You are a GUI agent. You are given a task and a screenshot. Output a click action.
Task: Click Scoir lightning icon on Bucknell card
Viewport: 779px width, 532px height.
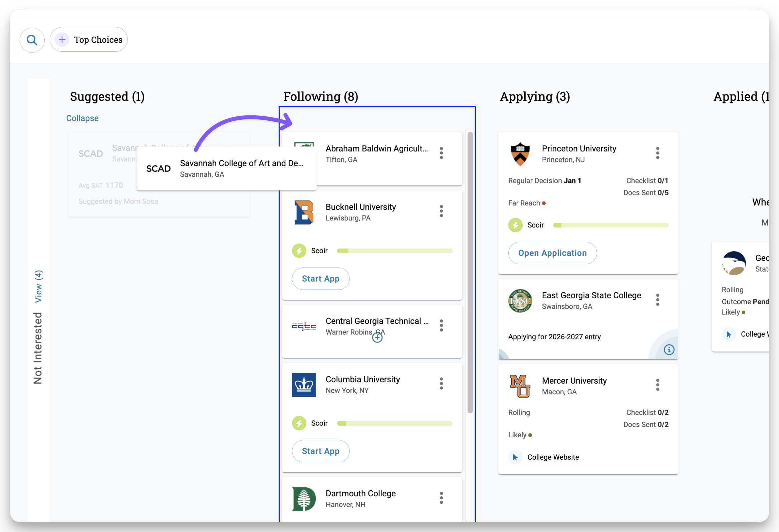coord(299,251)
